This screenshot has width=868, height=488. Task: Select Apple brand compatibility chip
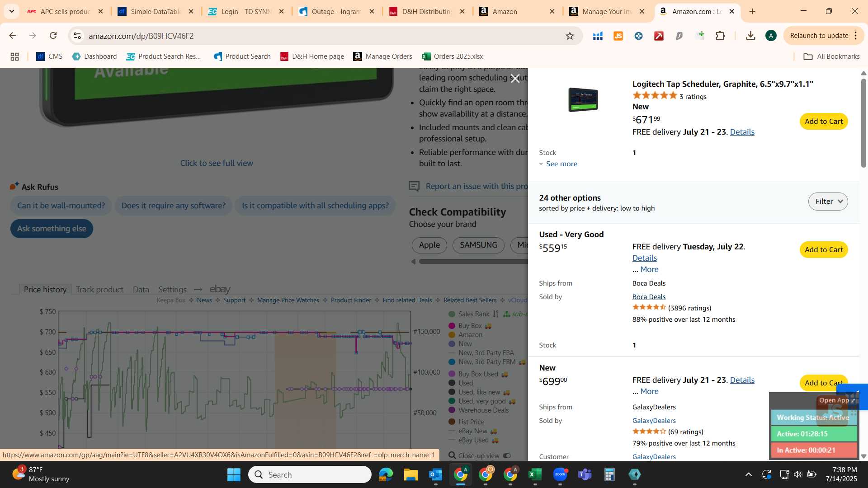click(x=429, y=245)
